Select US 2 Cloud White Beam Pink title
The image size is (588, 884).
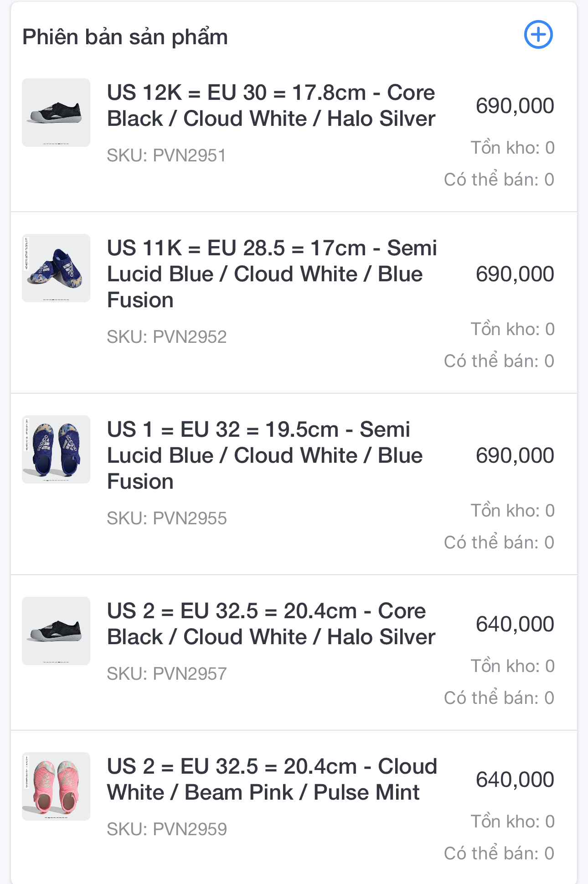pos(272,779)
